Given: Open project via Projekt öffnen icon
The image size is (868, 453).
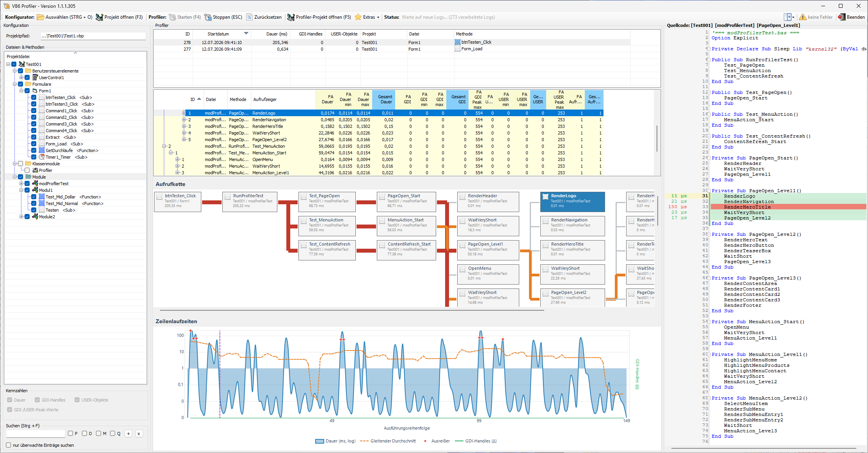Looking at the screenshot, I should tap(99, 17).
